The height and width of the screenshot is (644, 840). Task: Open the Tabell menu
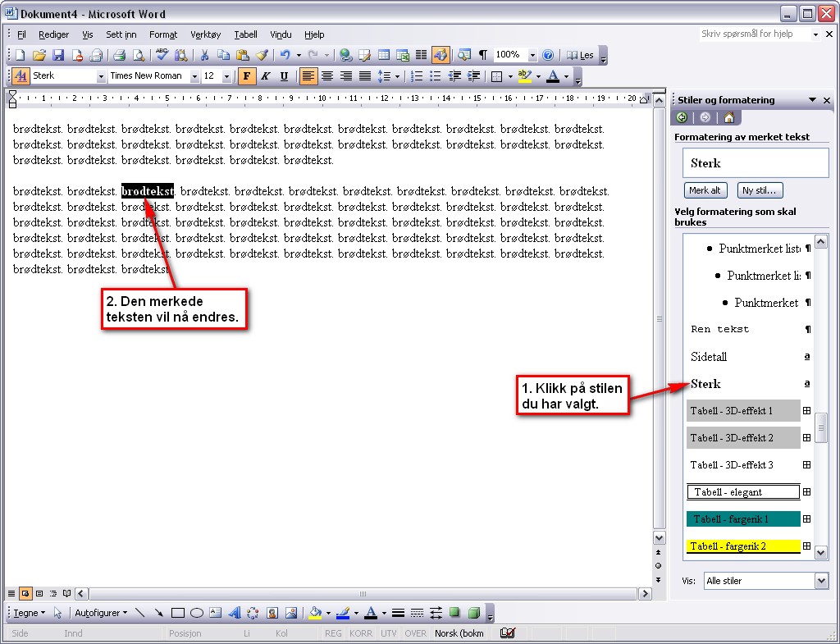tap(245, 34)
